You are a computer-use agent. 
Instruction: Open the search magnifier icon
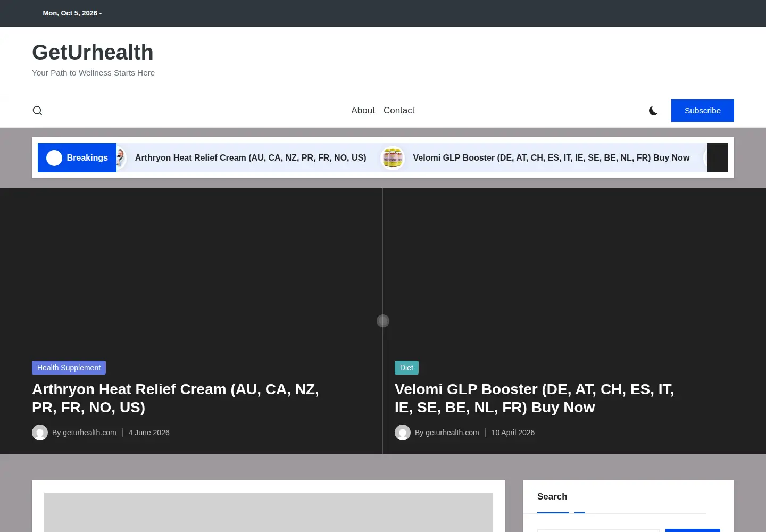pyautogui.click(x=37, y=111)
